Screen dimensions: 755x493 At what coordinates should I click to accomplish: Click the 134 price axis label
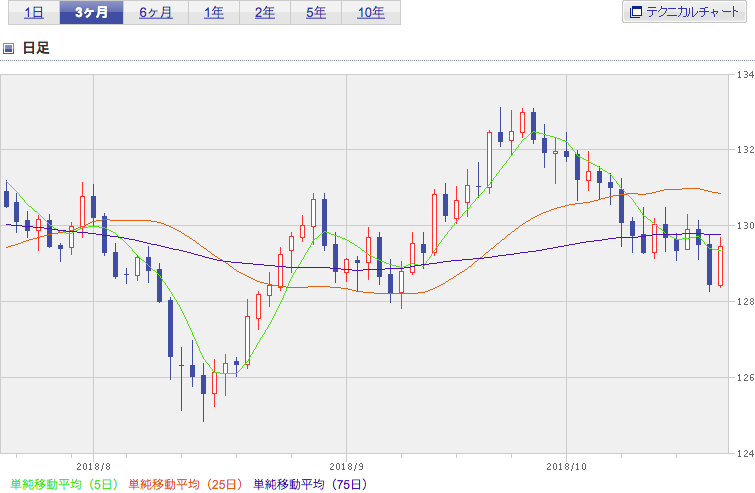(x=745, y=75)
